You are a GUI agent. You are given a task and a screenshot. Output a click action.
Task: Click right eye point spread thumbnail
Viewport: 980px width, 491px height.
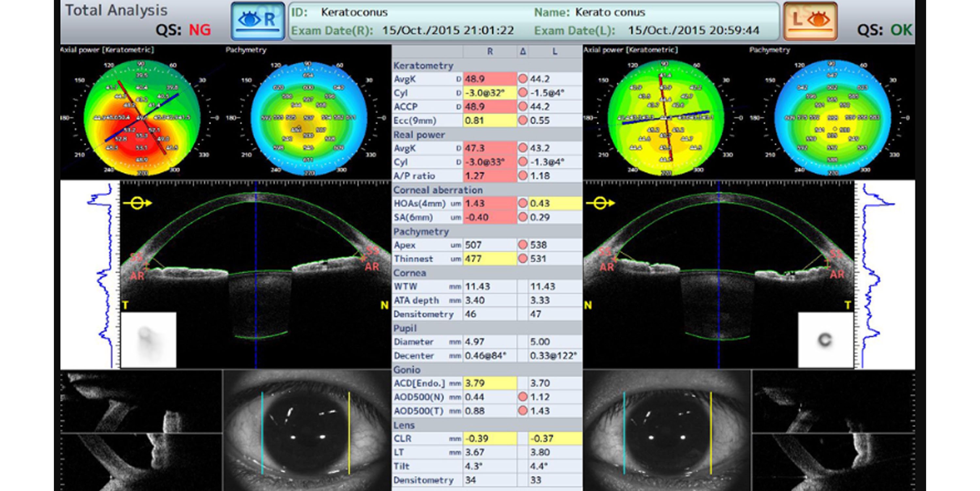tap(148, 340)
